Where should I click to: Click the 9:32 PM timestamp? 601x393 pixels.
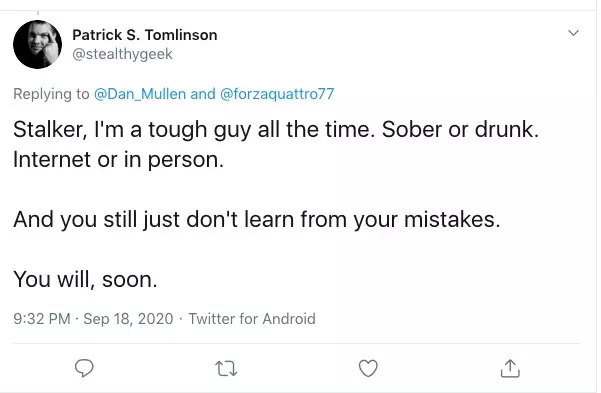pos(42,319)
